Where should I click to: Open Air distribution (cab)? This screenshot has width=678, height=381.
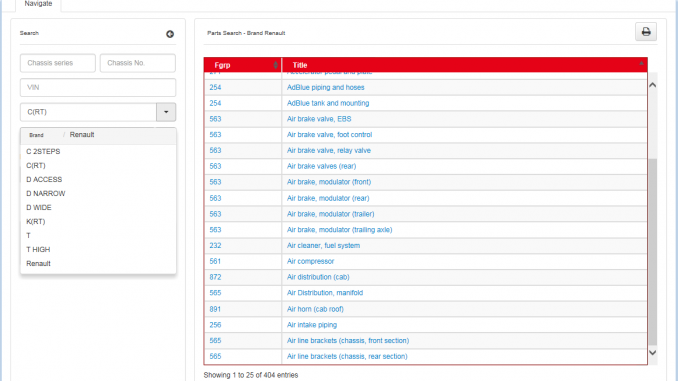click(x=318, y=277)
